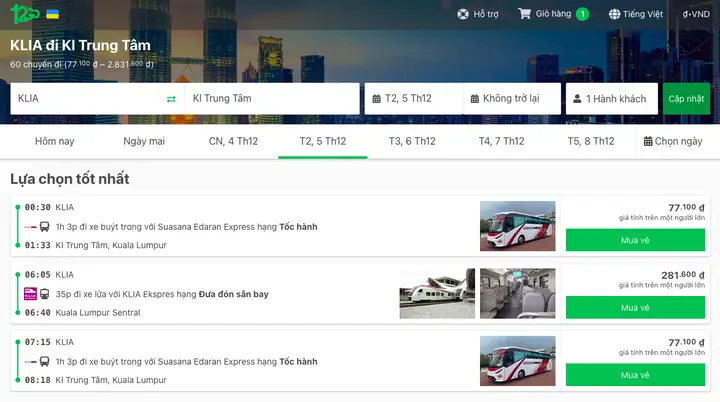Open Tiếng Việt language selector
This screenshot has height=402, width=720.
636,14
